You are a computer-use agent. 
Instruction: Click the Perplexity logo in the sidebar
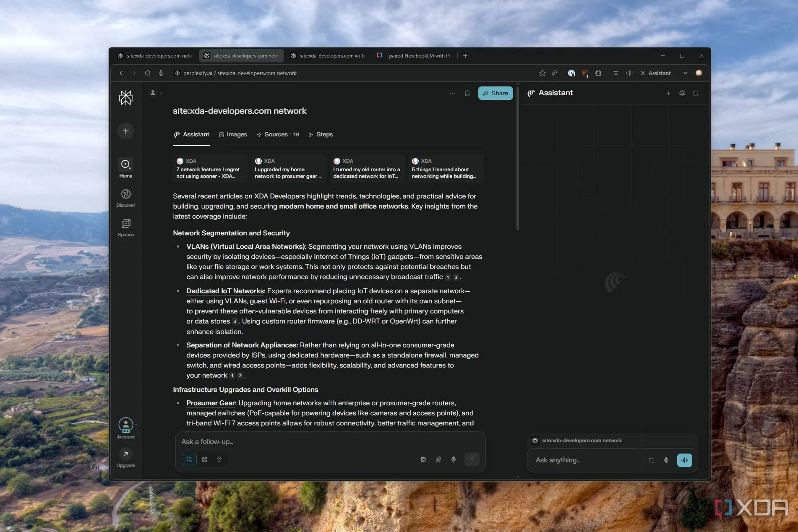pyautogui.click(x=125, y=97)
